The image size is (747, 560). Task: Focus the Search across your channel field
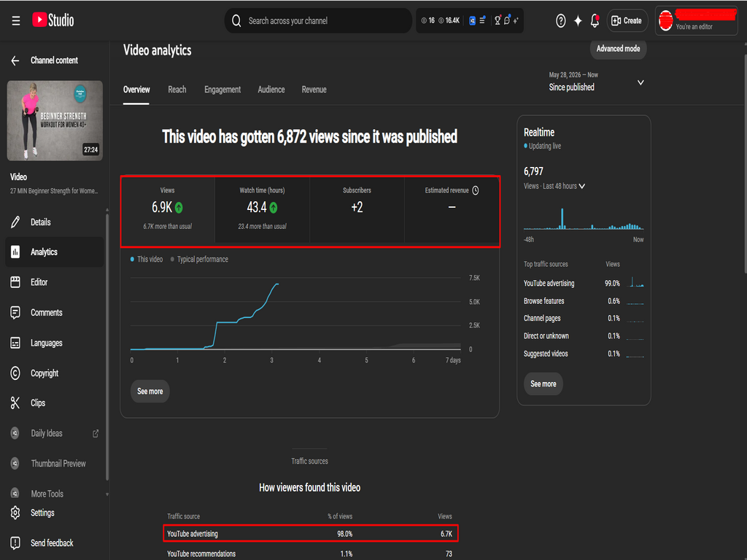(318, 20)
